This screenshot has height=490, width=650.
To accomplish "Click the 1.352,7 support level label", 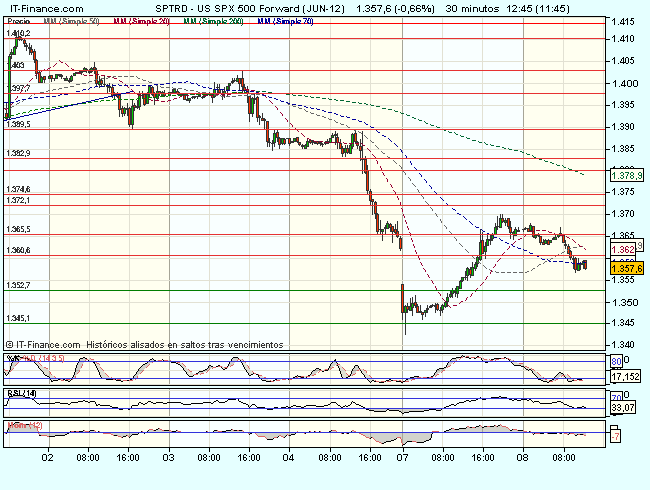I will 18,285.
